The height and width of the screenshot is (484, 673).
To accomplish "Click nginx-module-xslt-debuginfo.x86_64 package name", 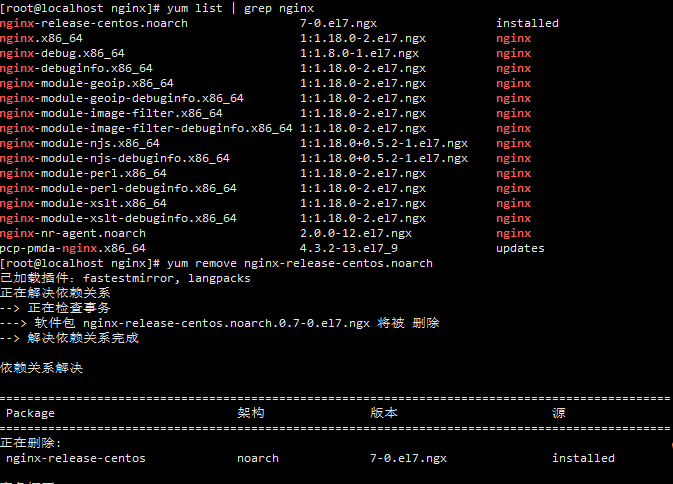I will click(x=118, y=218).
